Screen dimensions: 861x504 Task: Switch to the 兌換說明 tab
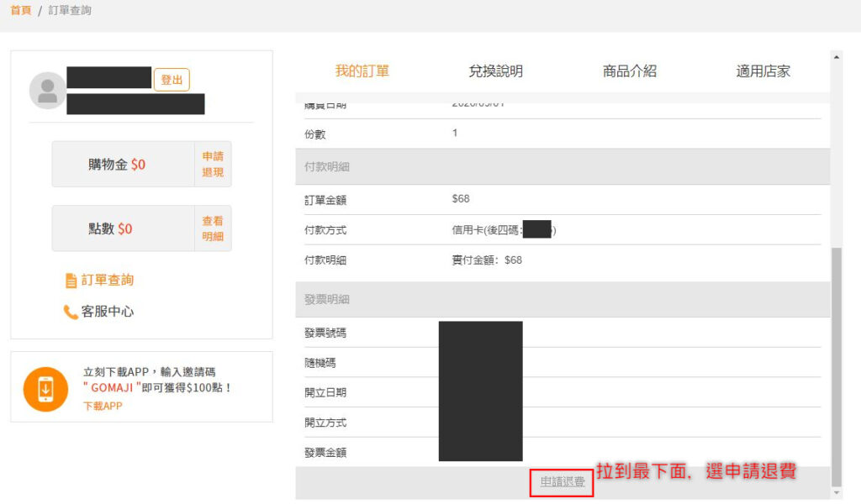[495, 71]
